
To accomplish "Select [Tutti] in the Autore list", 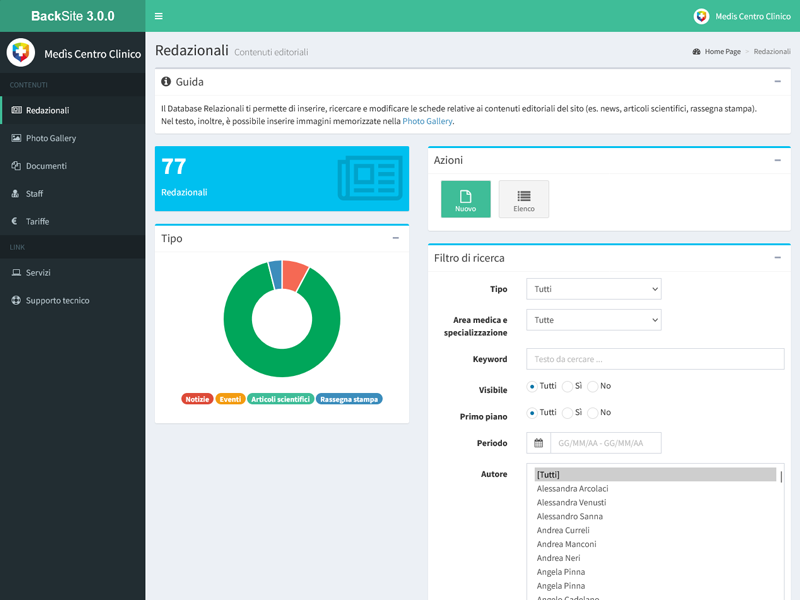I will (x=655, y=474).
